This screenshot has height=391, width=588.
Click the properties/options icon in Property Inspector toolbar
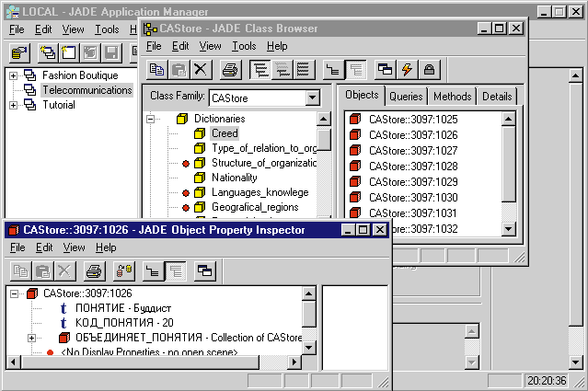pyautogui.click(x=124, y=271)
